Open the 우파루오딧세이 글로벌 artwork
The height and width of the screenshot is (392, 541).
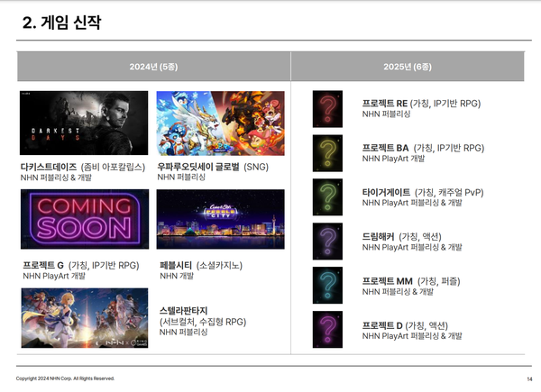220,123
